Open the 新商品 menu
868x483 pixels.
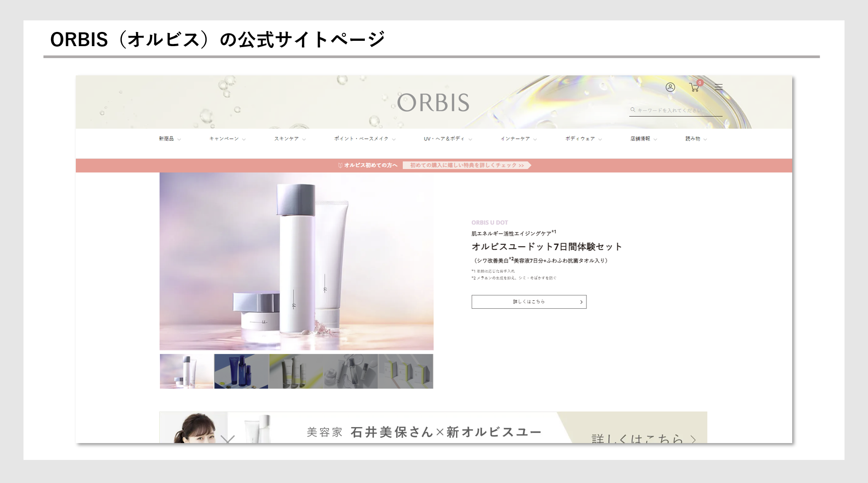(x=170, y=139)
